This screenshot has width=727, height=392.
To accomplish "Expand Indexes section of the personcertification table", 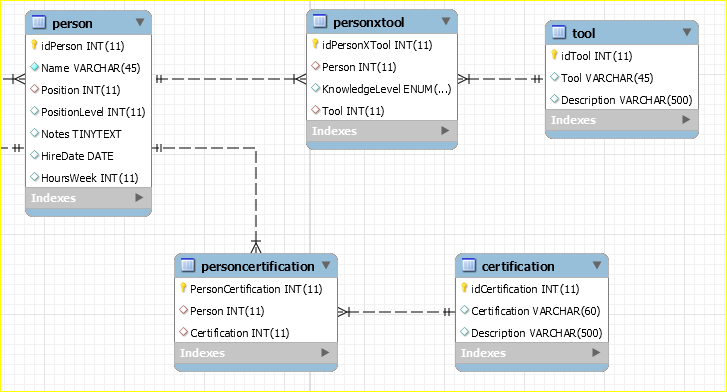I will click(325, 353).
